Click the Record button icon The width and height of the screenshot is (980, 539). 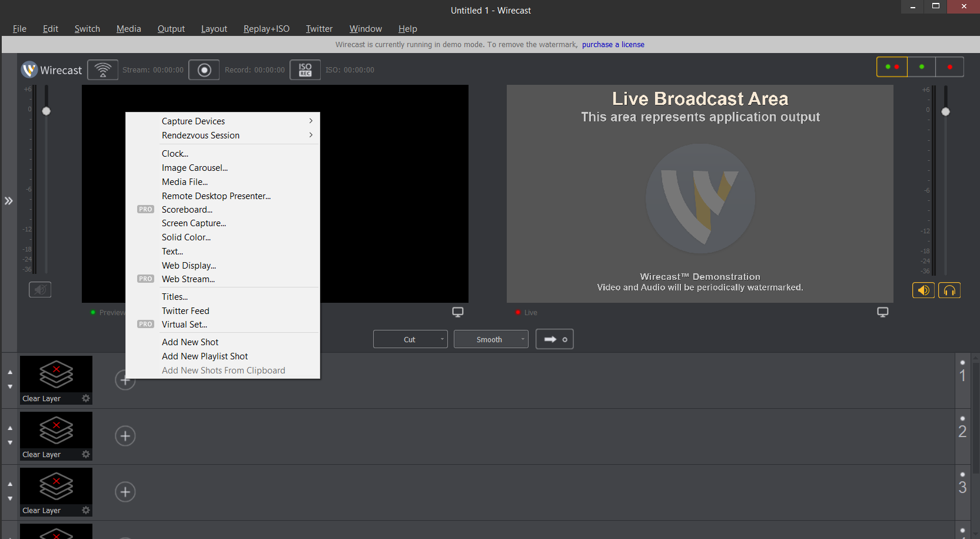[204, 70]
